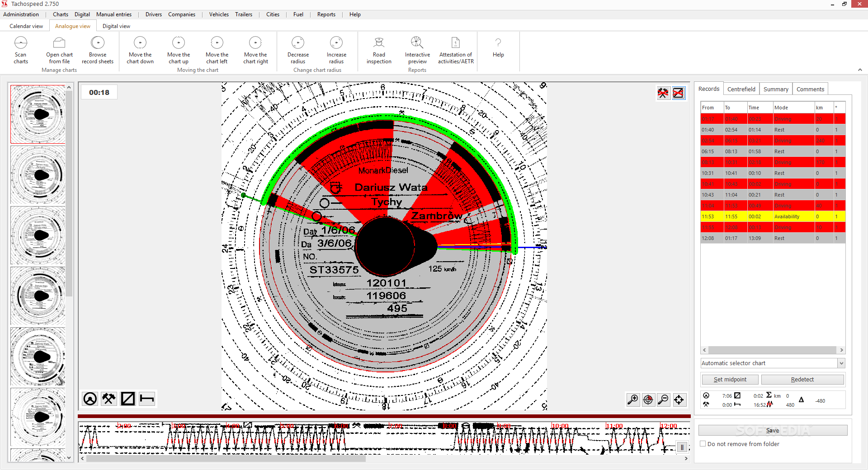Open the Reports menu
868x470 pixels.
(326, 14)
